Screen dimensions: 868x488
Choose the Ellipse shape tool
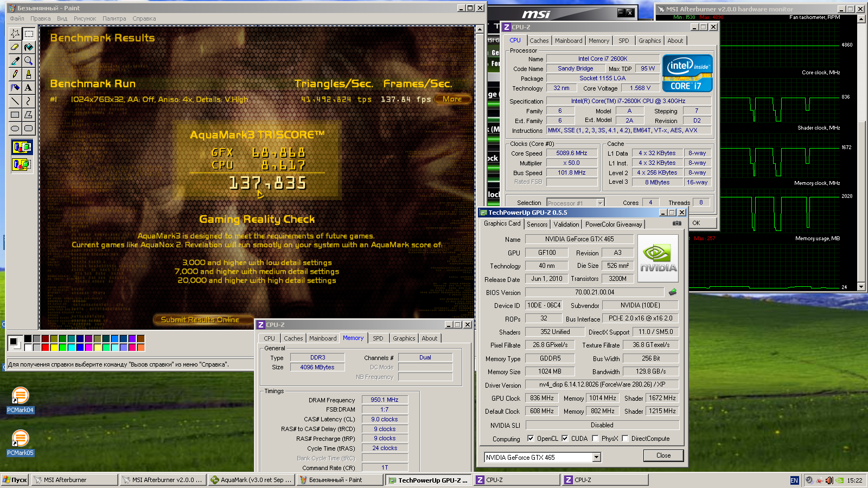tap(15, 129)
